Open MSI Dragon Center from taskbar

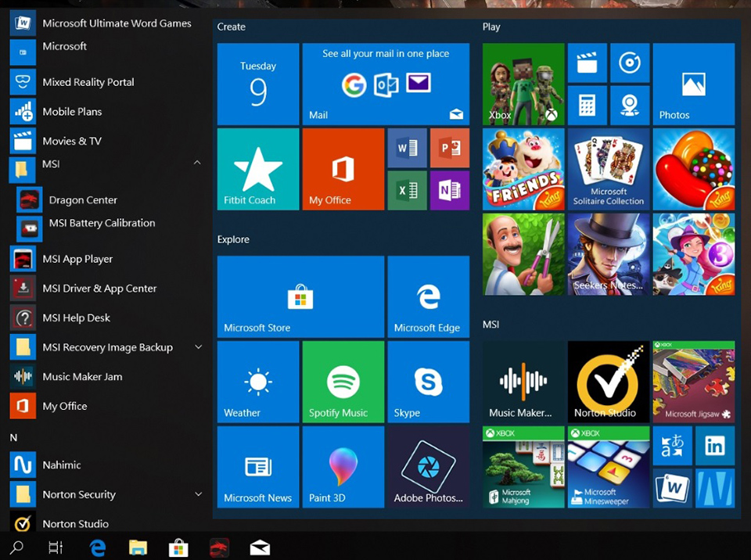tap(219, 547)
